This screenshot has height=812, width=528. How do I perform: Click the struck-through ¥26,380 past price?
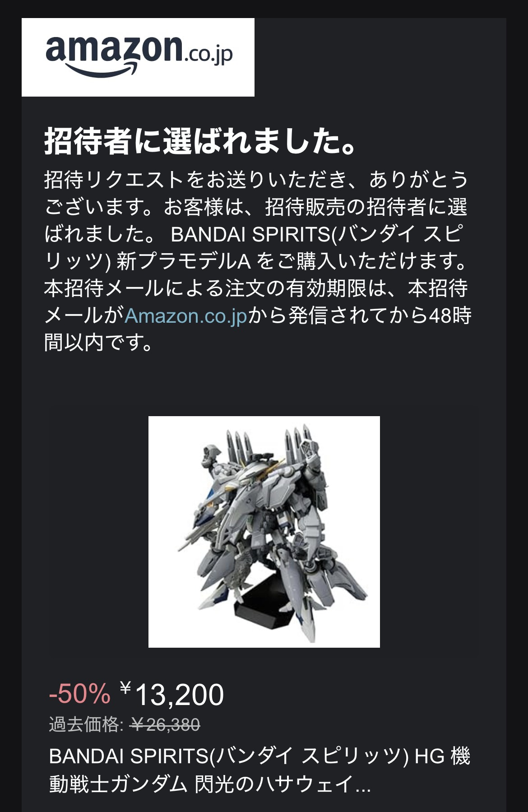[x=165, y=725]
